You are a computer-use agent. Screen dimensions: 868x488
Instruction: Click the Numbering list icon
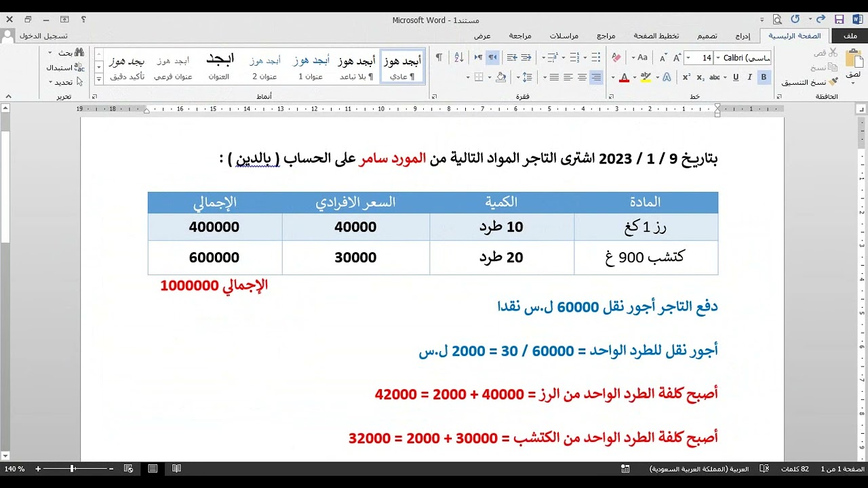[574, 58]
